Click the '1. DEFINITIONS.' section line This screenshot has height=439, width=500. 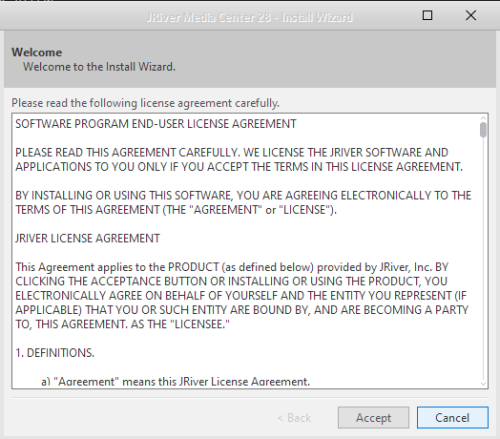pyautogui.click(x=55, y=353)
